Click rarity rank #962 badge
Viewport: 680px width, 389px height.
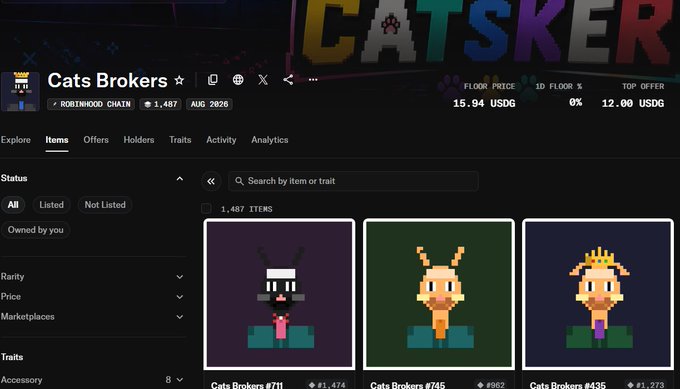click(491, 385)
